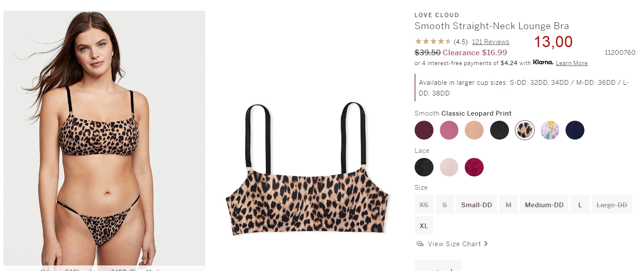Click Klarna Learn More link
Screen dimensions: 644x271
572,63
